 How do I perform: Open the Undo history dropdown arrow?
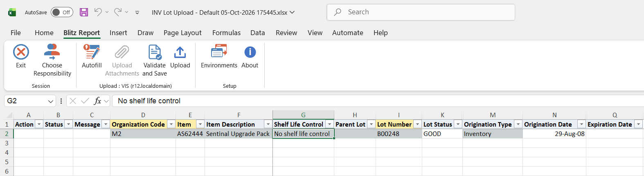[x=107, y=12]
